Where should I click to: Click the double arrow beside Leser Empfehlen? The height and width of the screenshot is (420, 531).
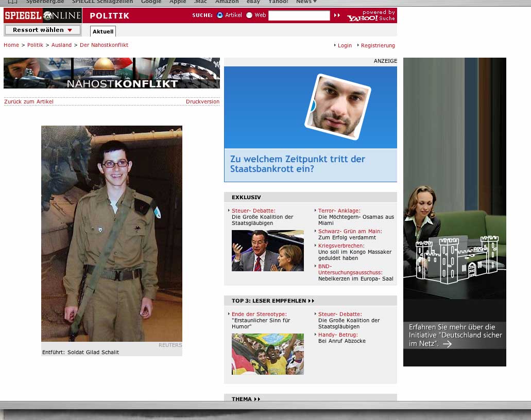311,301
